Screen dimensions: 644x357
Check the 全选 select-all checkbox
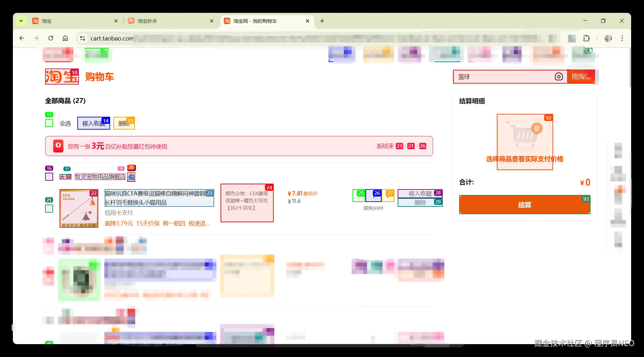(49, 123)
